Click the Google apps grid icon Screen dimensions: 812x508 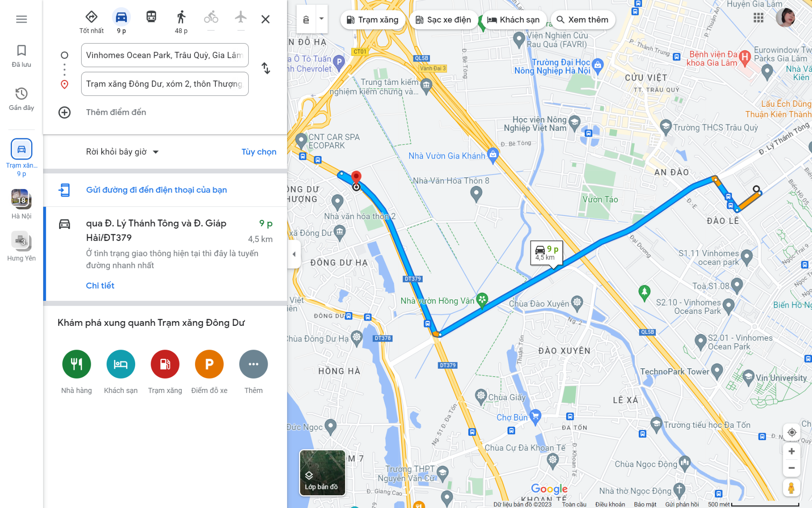click(x=758, y=18)
